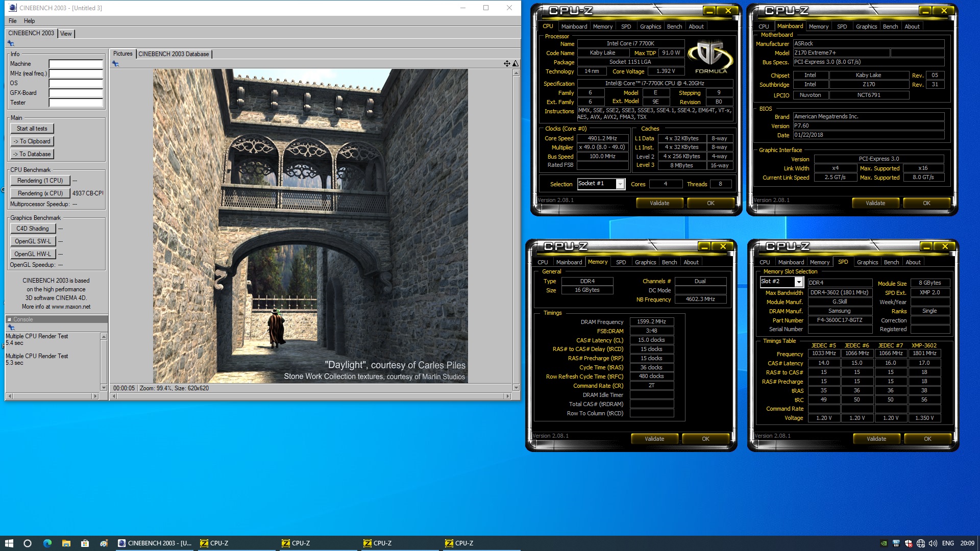Open Cortana search circle on the taskbar
The width and height of the screenshot is (980, 551).
click(28, 543)
